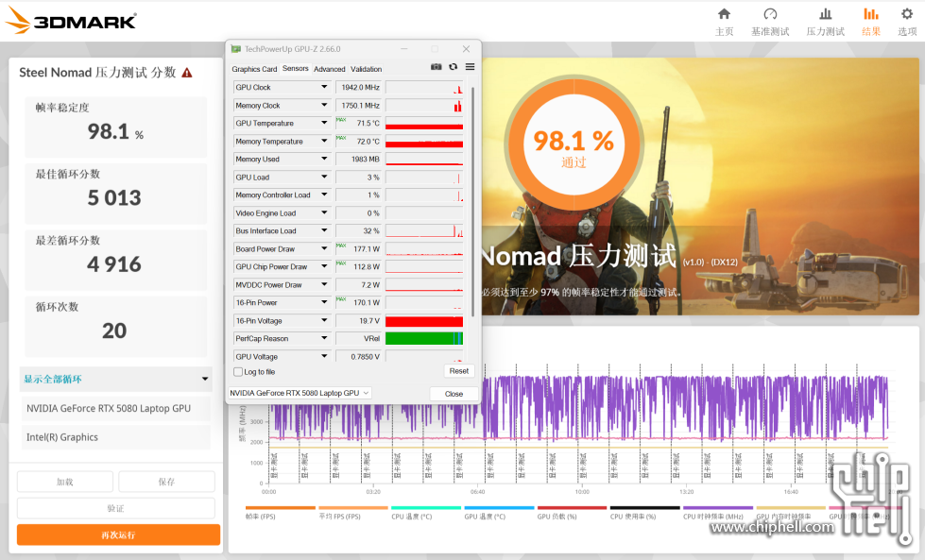Image resolution: width=925 pixels, height=560 pixels.
Task: Switch to the Sensors tab
Action: [295, 68]
